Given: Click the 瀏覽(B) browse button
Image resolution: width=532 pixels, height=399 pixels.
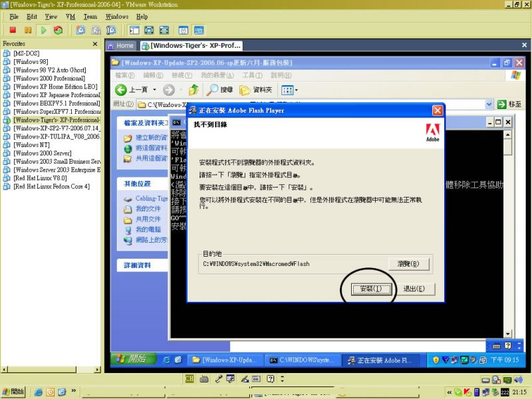Looking at the screenshot, I should click(408, 263).
